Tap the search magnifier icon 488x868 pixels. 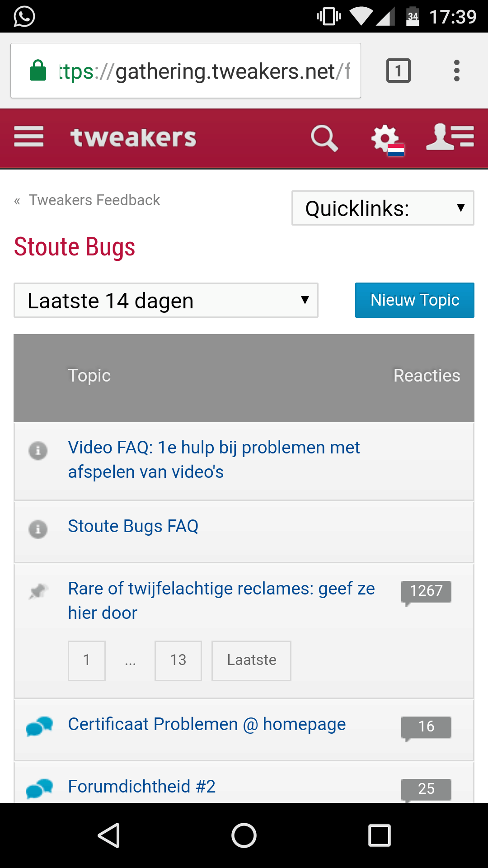pyautogui.click(x=324, y=138)
